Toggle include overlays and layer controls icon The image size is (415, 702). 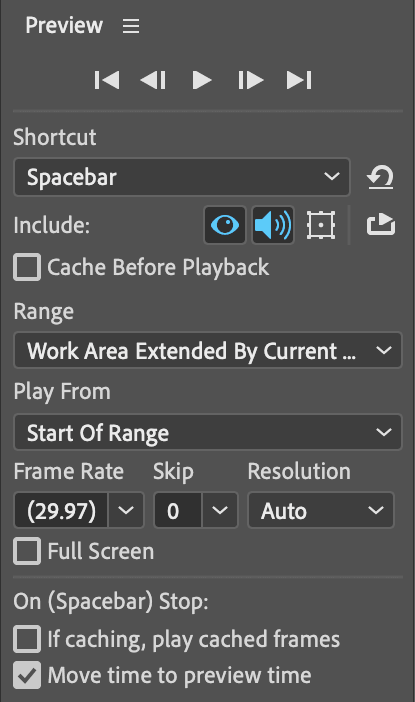321,225
